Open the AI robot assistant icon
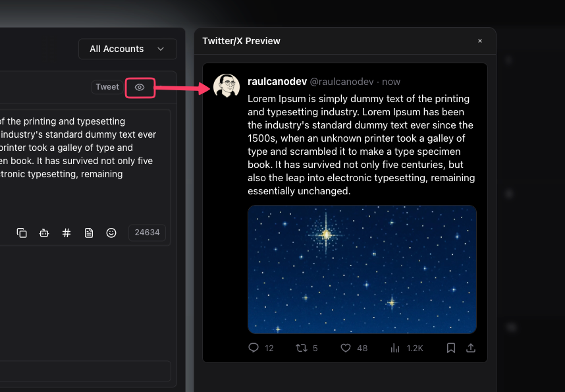 44,233
